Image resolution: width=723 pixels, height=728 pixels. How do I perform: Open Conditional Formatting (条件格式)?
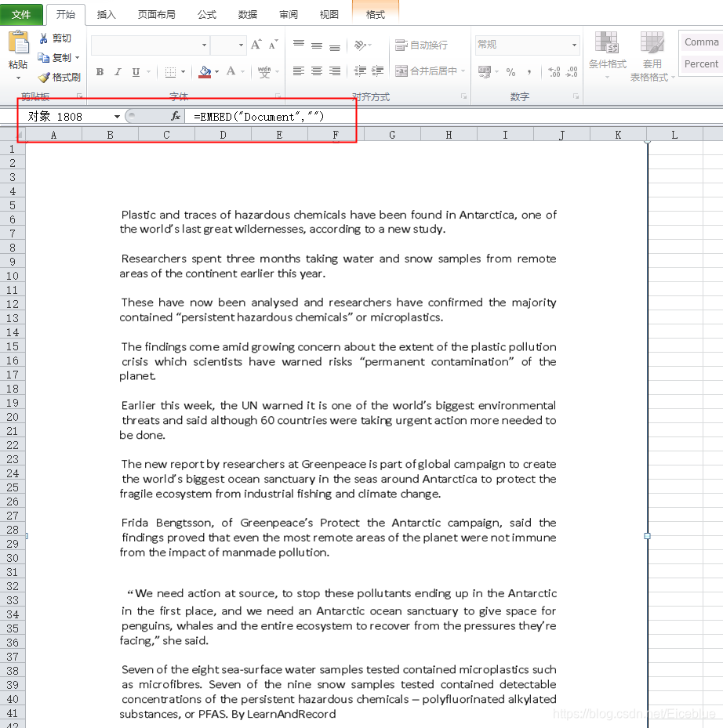(607, 55)
